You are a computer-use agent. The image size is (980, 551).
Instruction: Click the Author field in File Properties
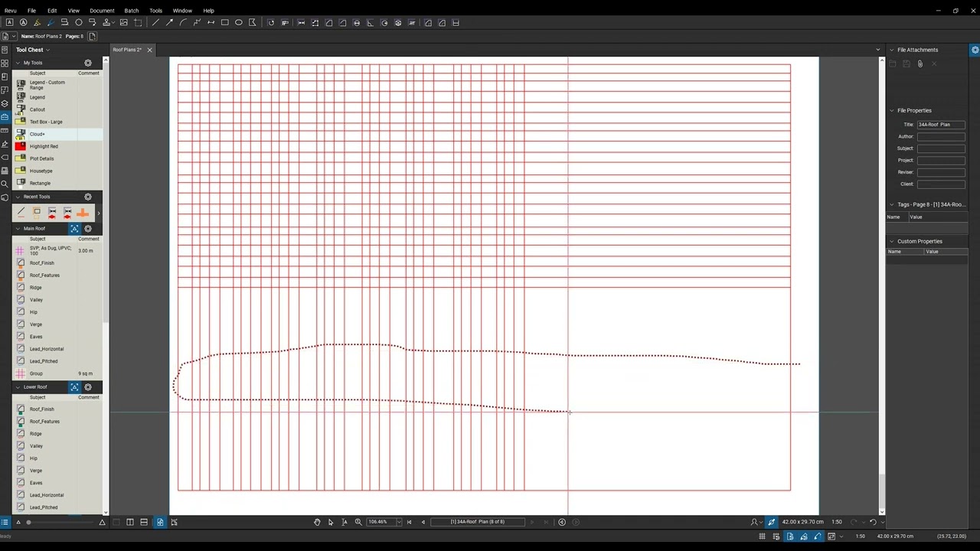coord(941,136)
